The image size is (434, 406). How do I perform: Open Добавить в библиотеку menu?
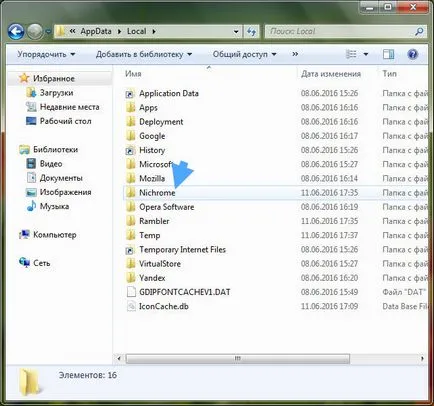[x=144, y=54]
